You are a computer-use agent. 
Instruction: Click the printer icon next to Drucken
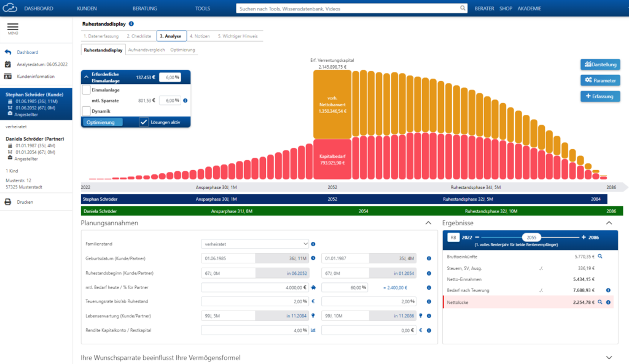8,202
